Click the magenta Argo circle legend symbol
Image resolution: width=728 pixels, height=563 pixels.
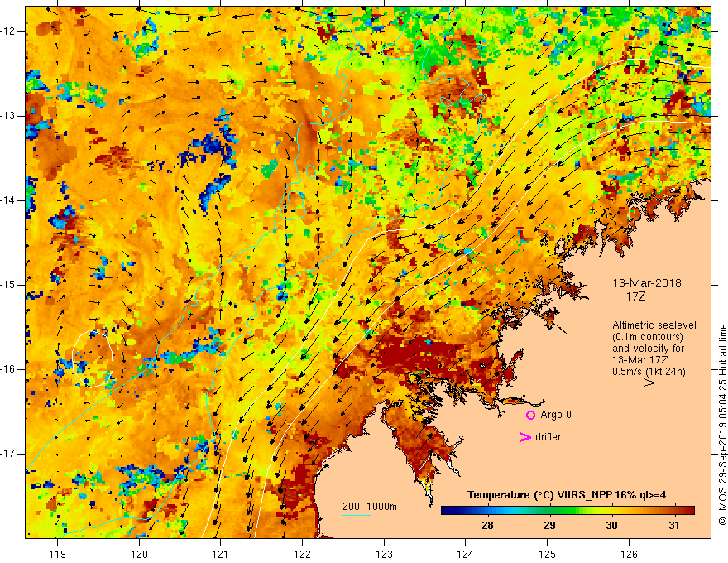[530, 416]
